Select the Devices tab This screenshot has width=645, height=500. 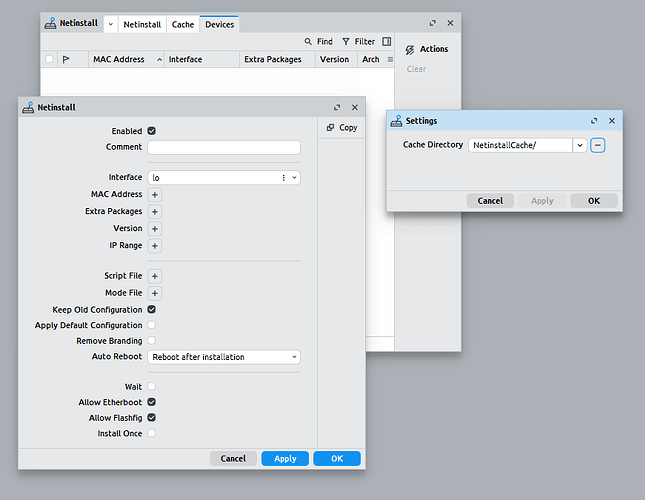[220, 24]
